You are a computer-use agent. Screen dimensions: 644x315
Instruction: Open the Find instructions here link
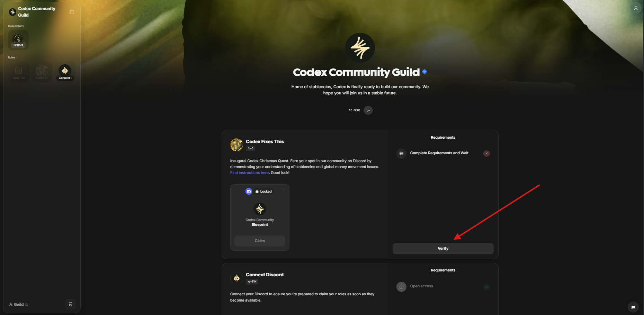249,173
